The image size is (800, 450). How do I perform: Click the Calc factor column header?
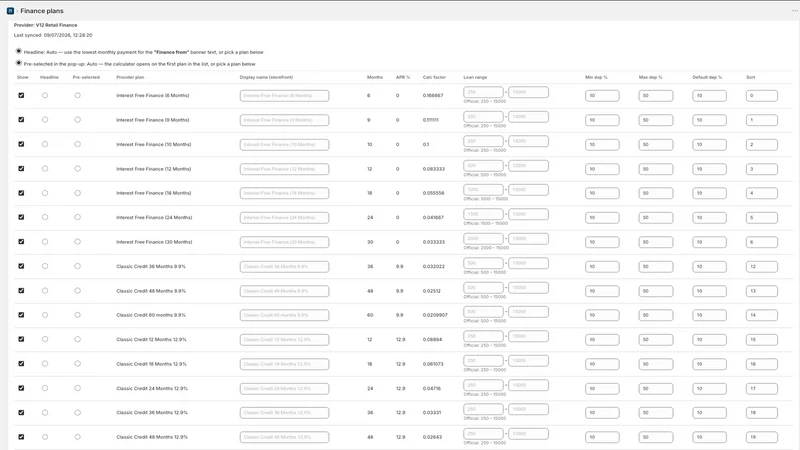pyautogui.click(x=434, y=77)
